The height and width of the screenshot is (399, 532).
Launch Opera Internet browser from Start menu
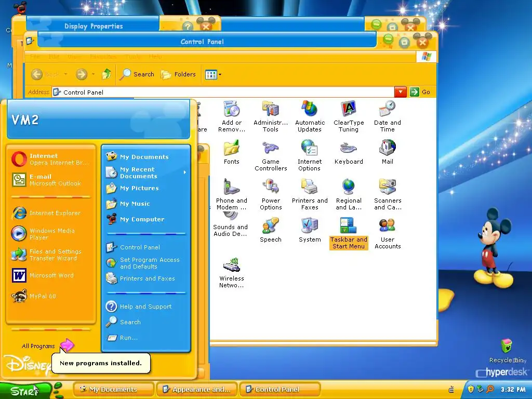tap(50, 159)
